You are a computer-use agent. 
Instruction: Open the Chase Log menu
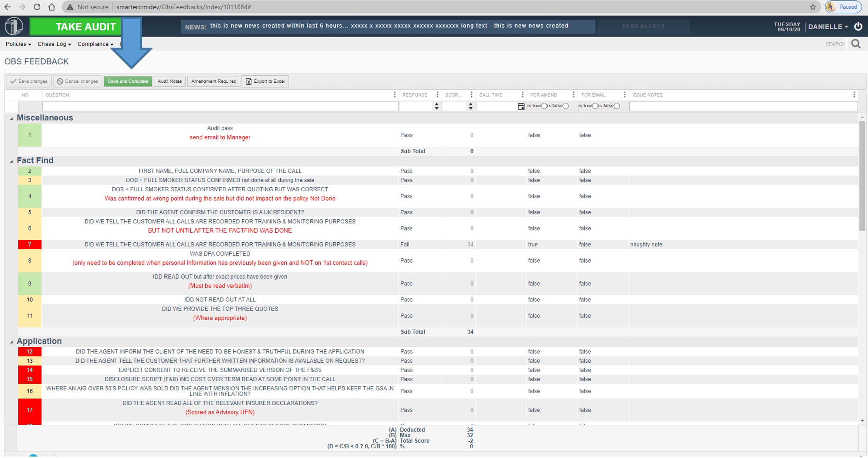54,44
